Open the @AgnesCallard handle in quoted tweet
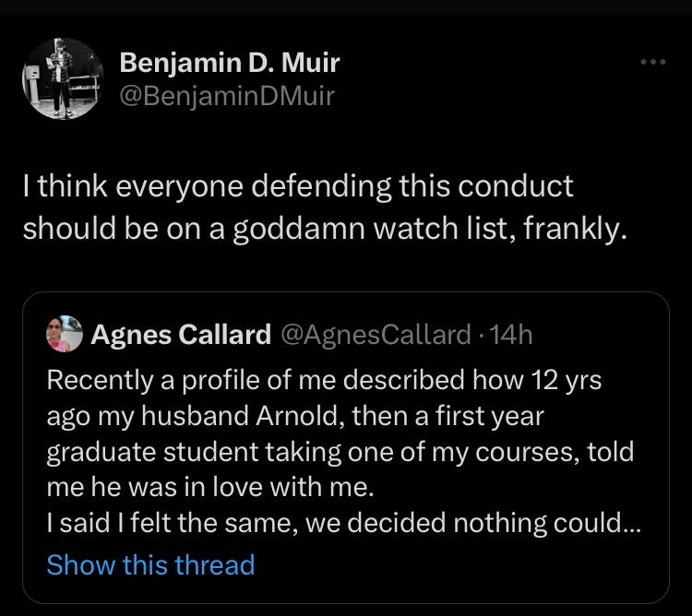Viewport: 692px width, 616px height. 375,334
